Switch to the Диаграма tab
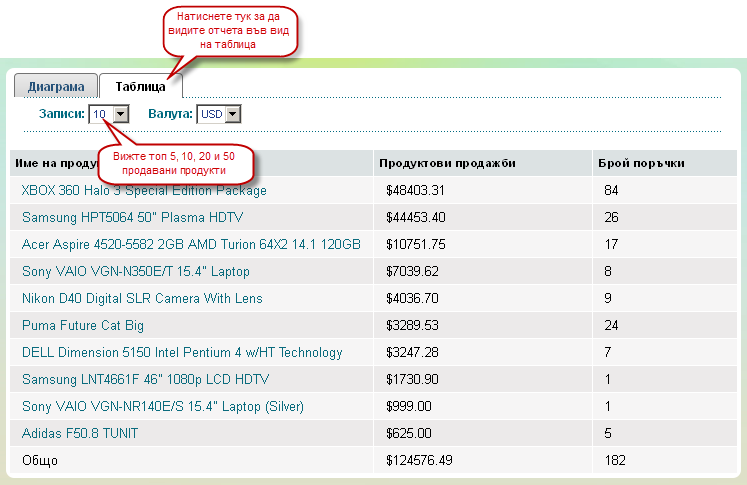Image resolution: width=747 pixels, height=485 pixels. [x=56, y=87]
